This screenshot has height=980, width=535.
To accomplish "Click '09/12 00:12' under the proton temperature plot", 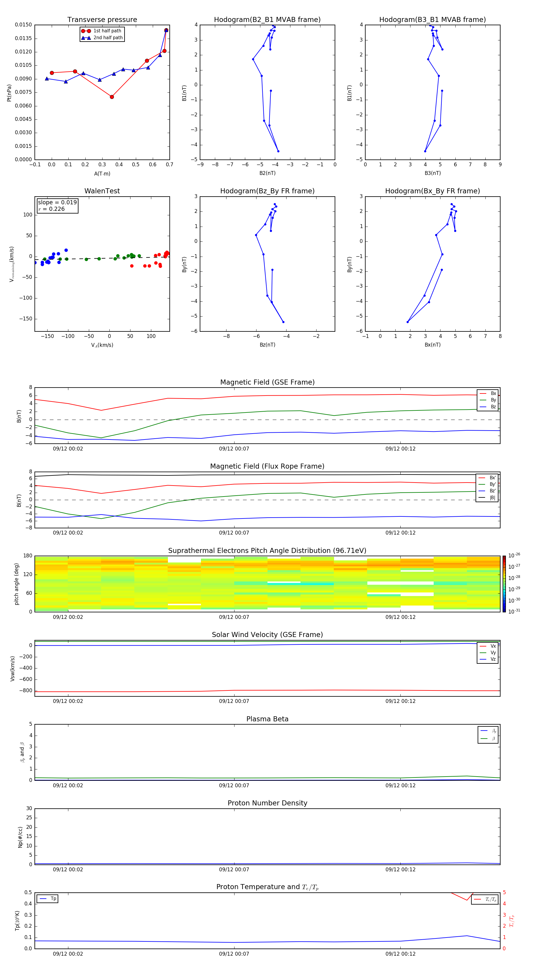I will click(x=400, y=954).
